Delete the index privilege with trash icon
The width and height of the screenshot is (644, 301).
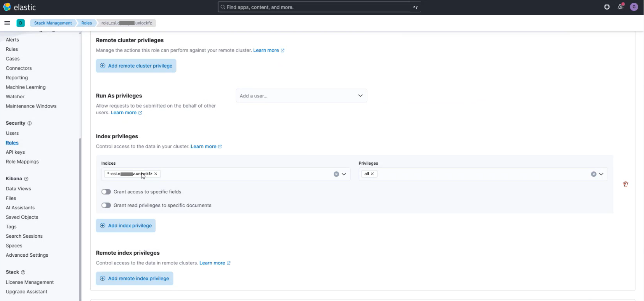click(625, 184)
